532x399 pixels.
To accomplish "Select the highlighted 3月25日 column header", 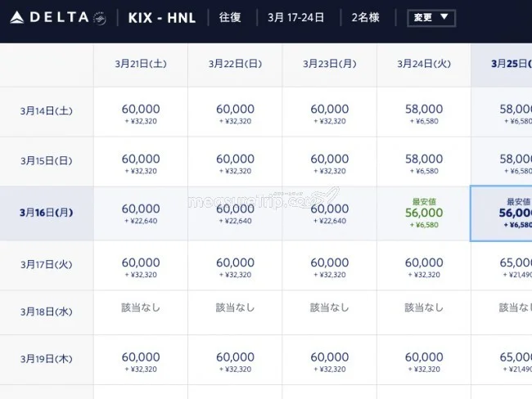I will (507, 64).
